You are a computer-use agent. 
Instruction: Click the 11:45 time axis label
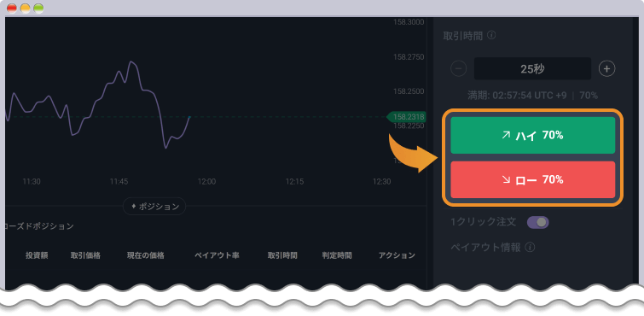pyautogui.click(x=119, y=181)
